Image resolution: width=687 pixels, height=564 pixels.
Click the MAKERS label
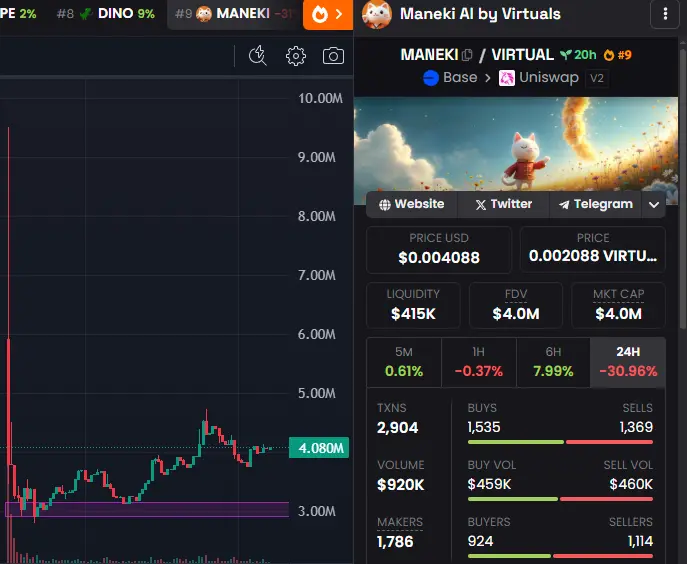coord(400,522)
